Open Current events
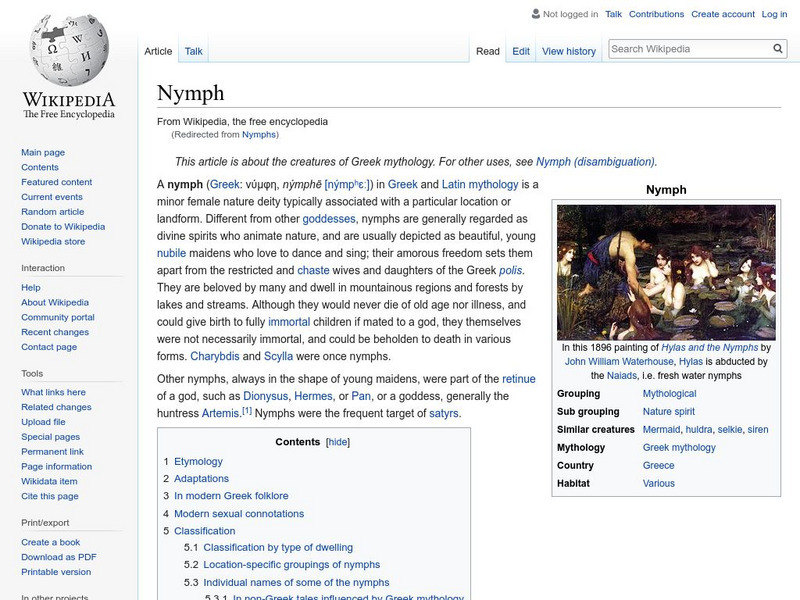 point(52,196)
